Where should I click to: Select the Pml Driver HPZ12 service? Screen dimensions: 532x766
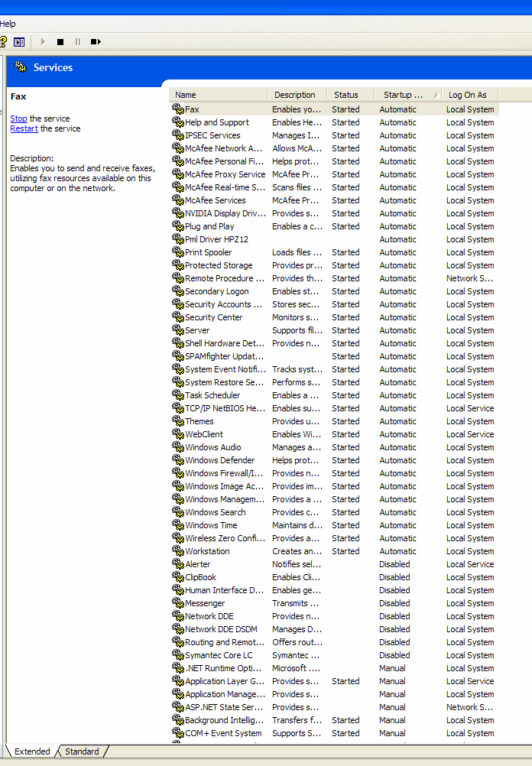334,239
